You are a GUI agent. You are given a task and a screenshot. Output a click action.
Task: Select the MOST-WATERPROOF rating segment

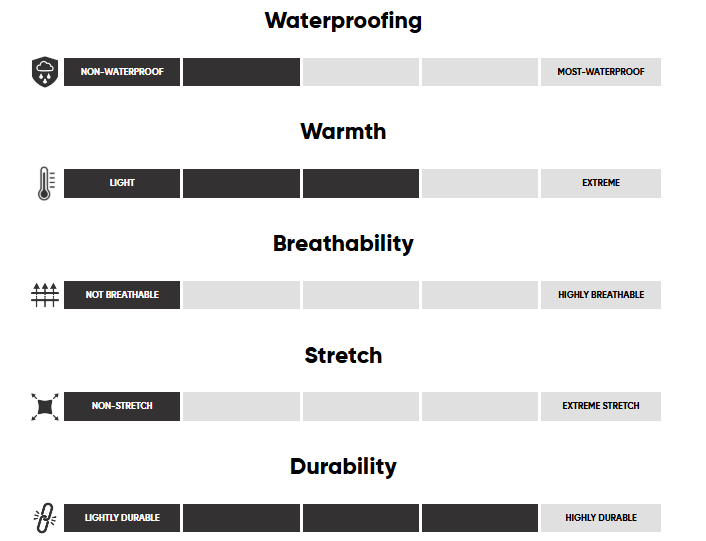(x=600, y=72)
